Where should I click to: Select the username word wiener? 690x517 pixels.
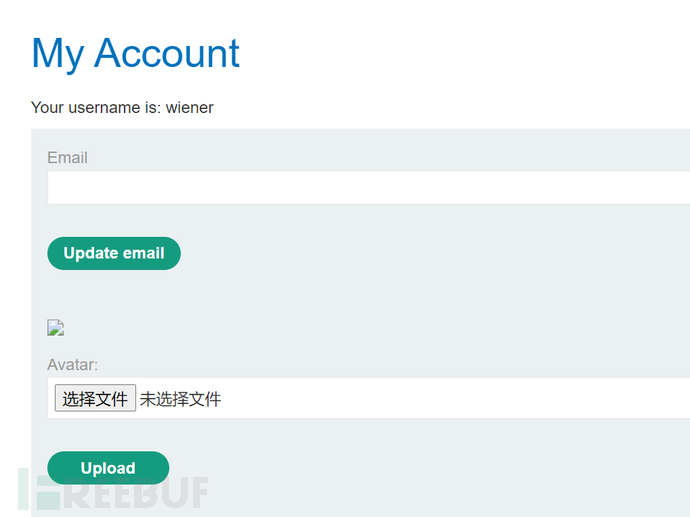[x=190, y=107]
